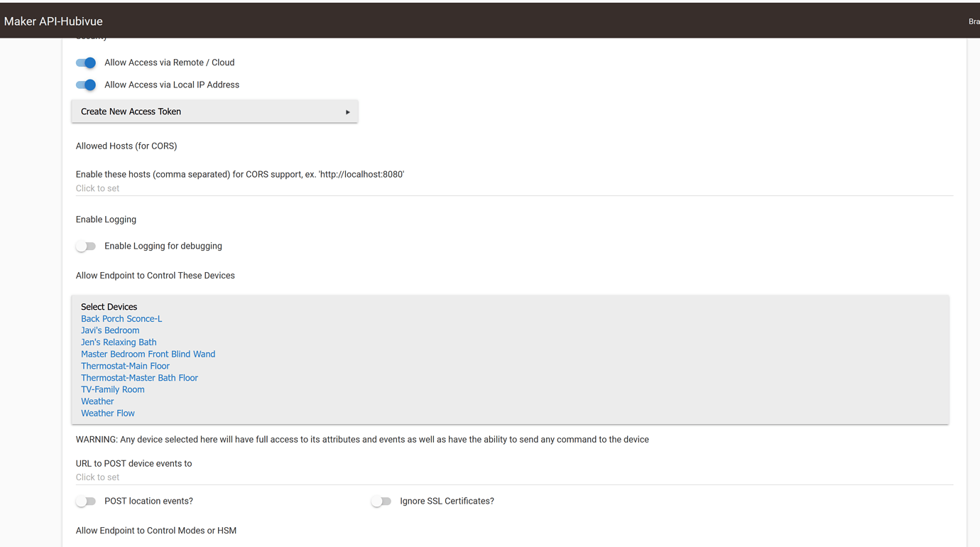Click the WARNING device access text

click(362, 440)
